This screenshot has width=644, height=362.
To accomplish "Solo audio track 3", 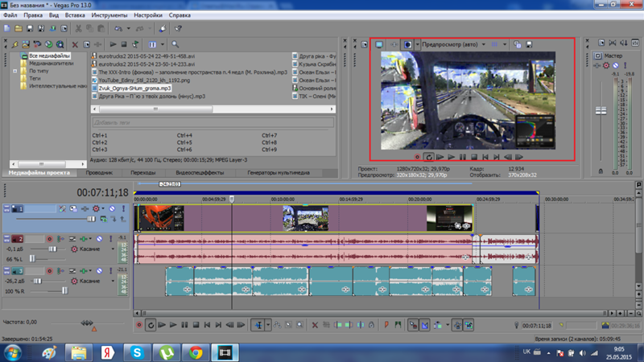I will point(110,271).
